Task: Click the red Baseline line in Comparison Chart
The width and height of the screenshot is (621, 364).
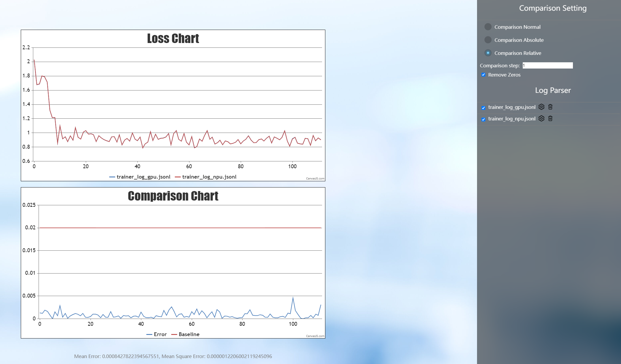Action: (180, 228)
